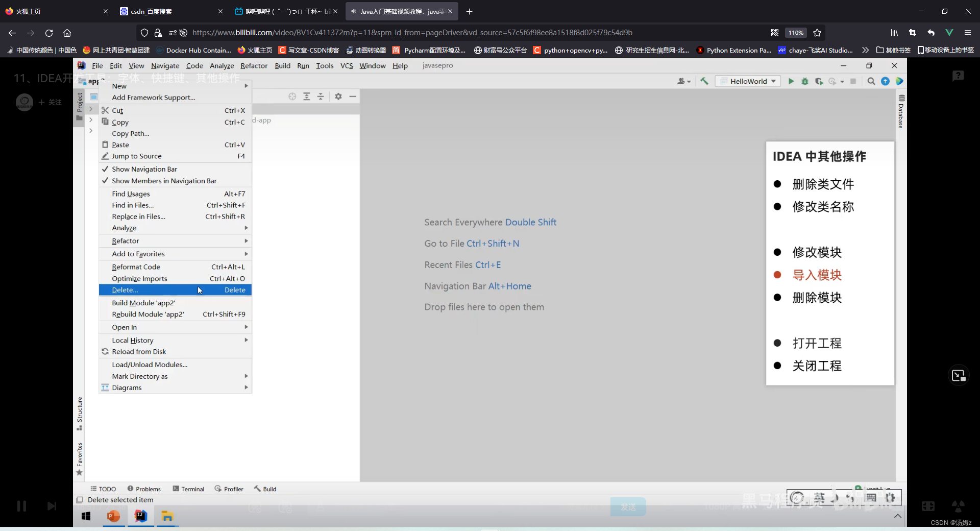Open the Build menu in menu bar
This screenshot has width=980, height=531.
(282, 65)
